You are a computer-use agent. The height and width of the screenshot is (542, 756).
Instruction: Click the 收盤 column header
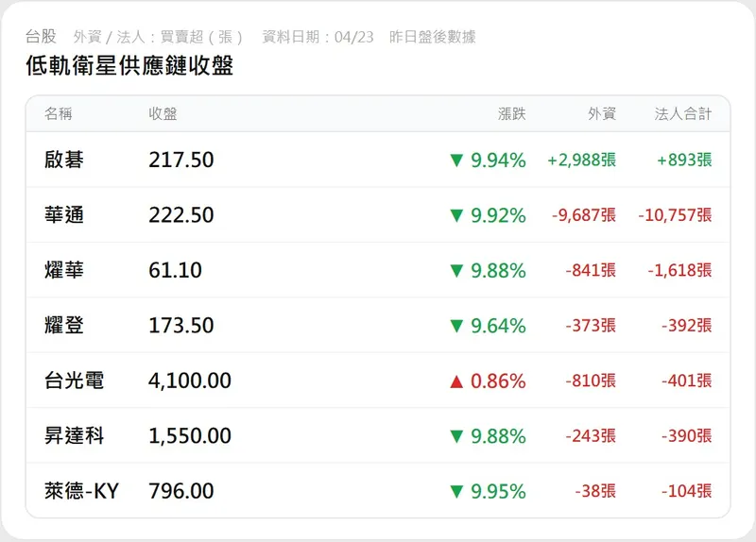coord(163,114)
